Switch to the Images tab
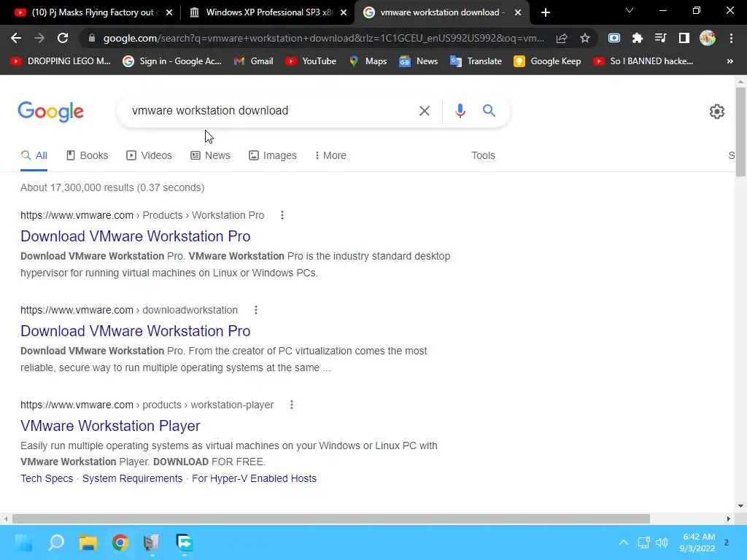This screenshot has height=560, width=747. tap(273, 155)
